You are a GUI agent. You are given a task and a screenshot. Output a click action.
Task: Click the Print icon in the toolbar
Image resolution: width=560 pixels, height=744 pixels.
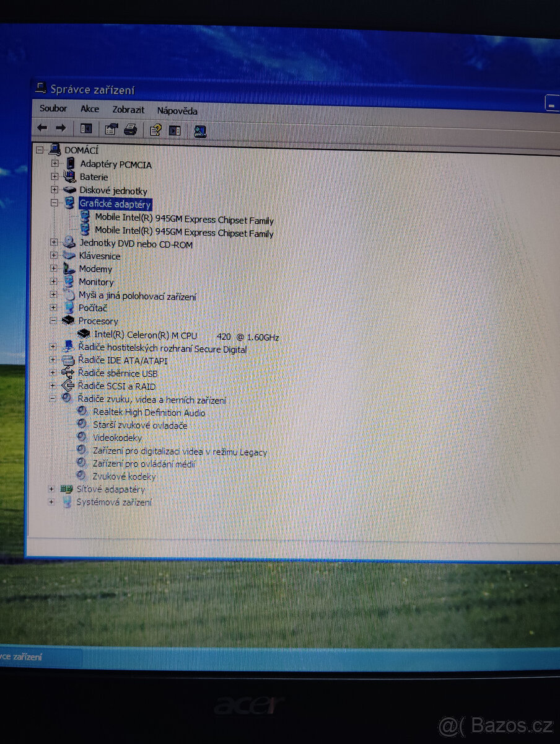pyautogui.click(x=131, y=128)
